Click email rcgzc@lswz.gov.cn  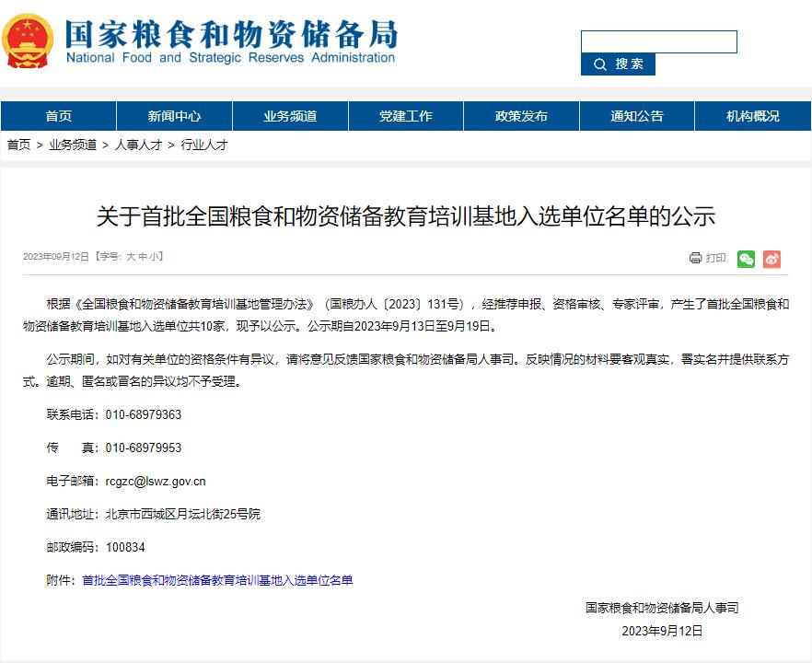tap(156, 482)
